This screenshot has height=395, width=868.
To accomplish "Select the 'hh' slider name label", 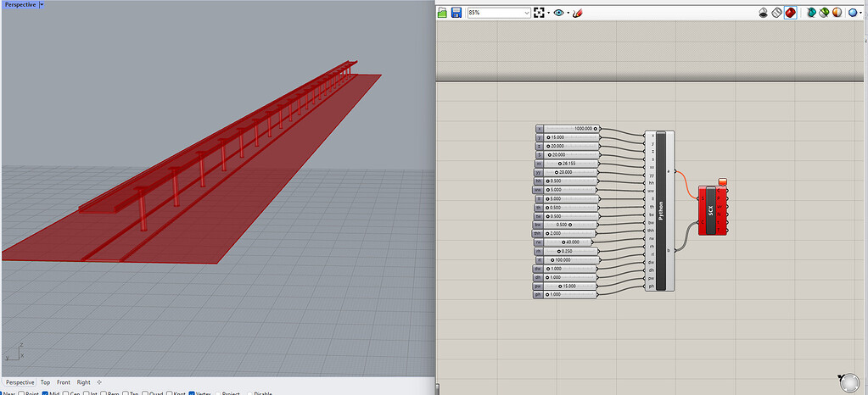I will [x=538, y=181].
